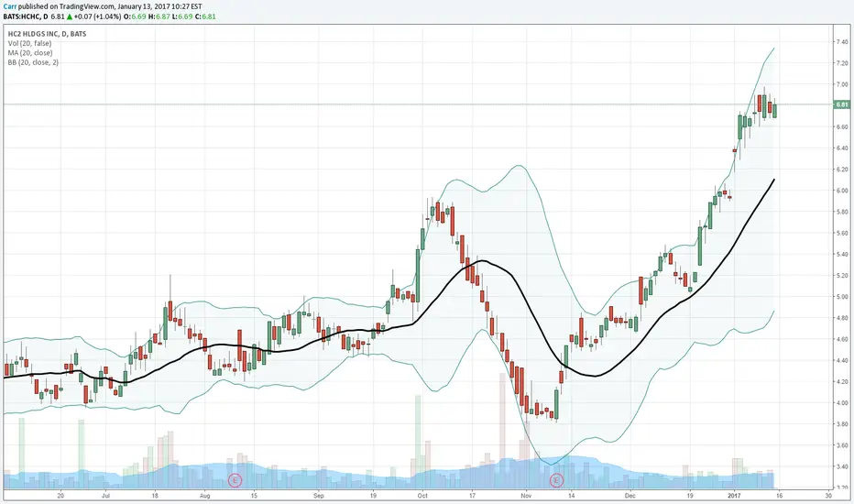Click the 3.40 price axis label
The image size is (854, 504).
click(841, 467)
